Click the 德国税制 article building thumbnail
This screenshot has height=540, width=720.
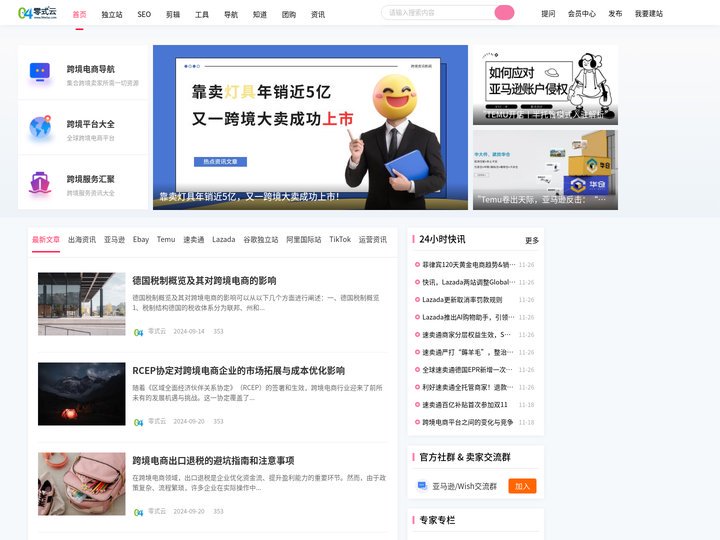click(82, 304)
